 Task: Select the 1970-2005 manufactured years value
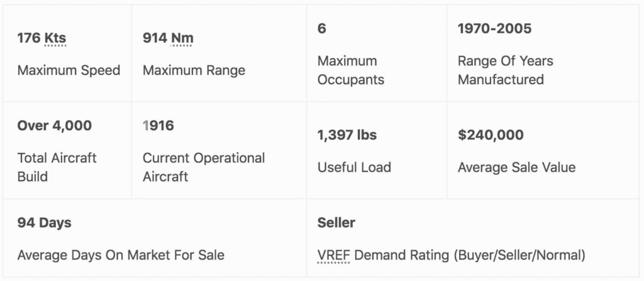click(x=494, y=29)
